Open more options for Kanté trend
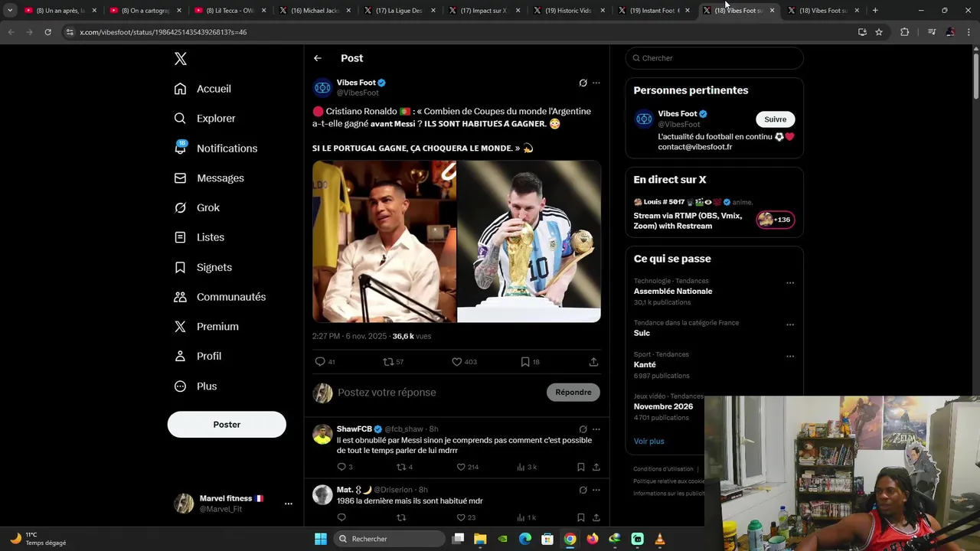This screenshot has height=551, width=980. tap(790, 357)
